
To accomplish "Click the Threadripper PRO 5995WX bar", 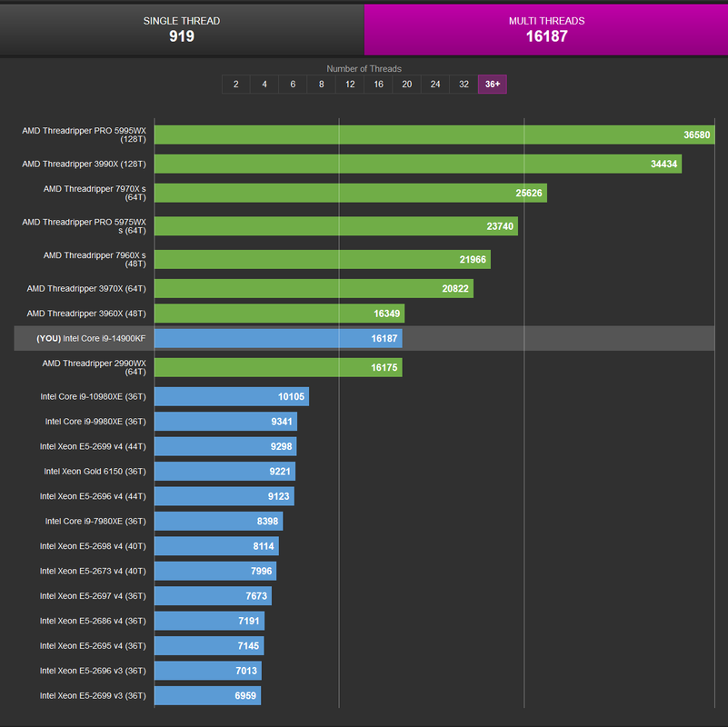I will coord(434,134).
